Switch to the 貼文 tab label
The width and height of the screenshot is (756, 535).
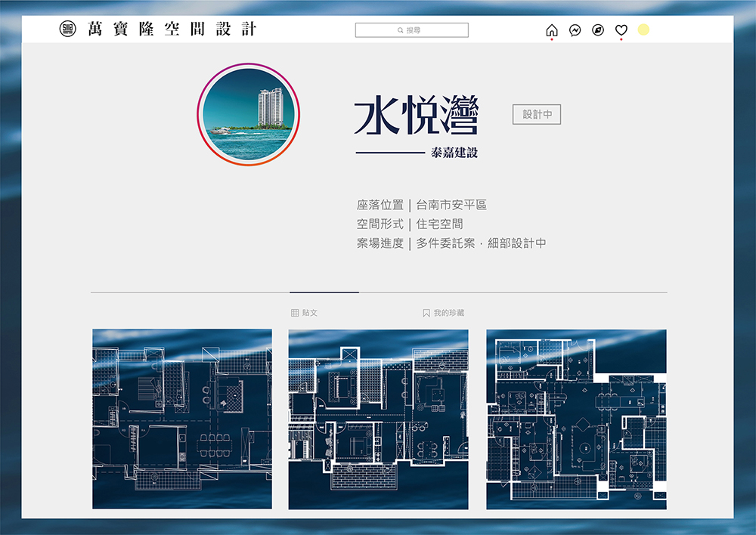tap(310, 313)
